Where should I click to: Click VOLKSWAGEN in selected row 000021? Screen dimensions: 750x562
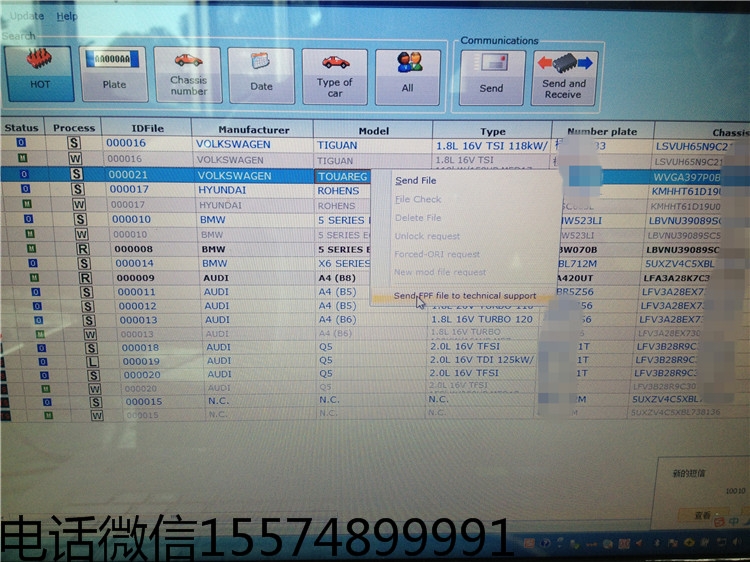(234, 176)
